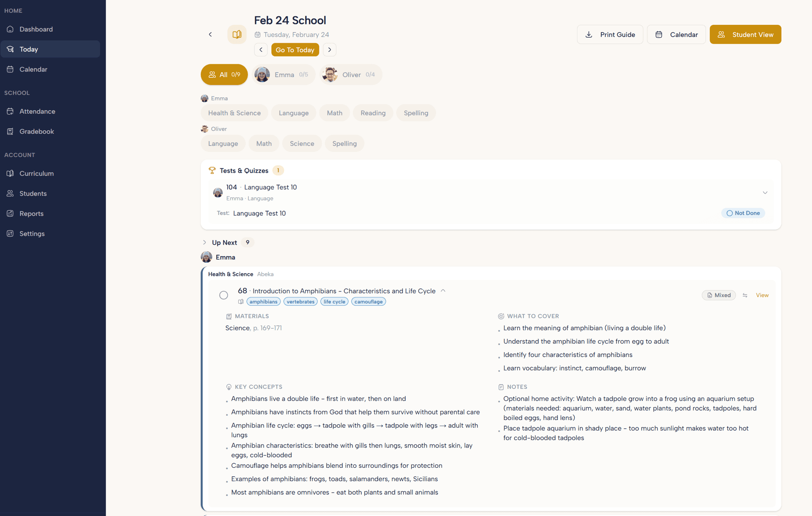Click the Students icon in sidebar

(x=10, y=193)
